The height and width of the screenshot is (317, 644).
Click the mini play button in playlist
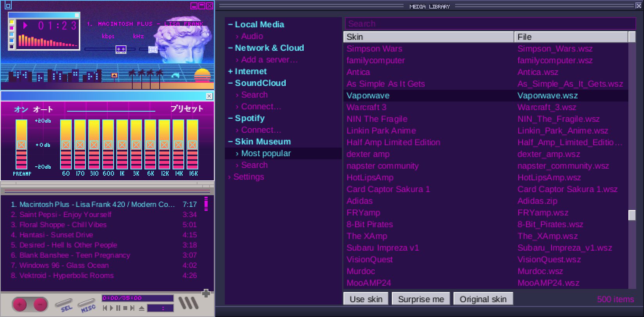[x=112, y=308]
